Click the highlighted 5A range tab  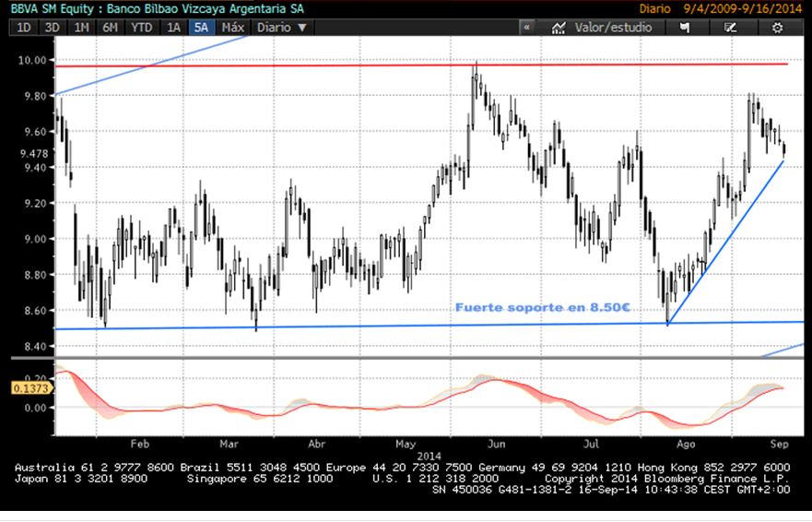pyautogui.click(x=201, y=28)
